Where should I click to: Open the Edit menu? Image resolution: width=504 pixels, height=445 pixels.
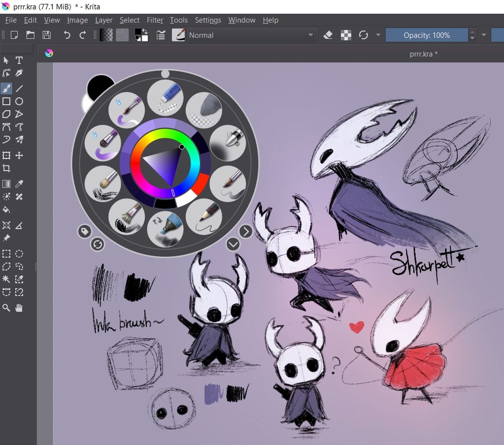(x=31, y=20)
